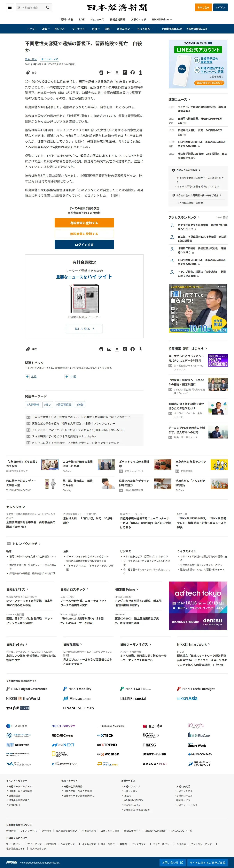Click the bottom print icon
Viewport: 234px width, 868px height.
click(x=101, y=349)
